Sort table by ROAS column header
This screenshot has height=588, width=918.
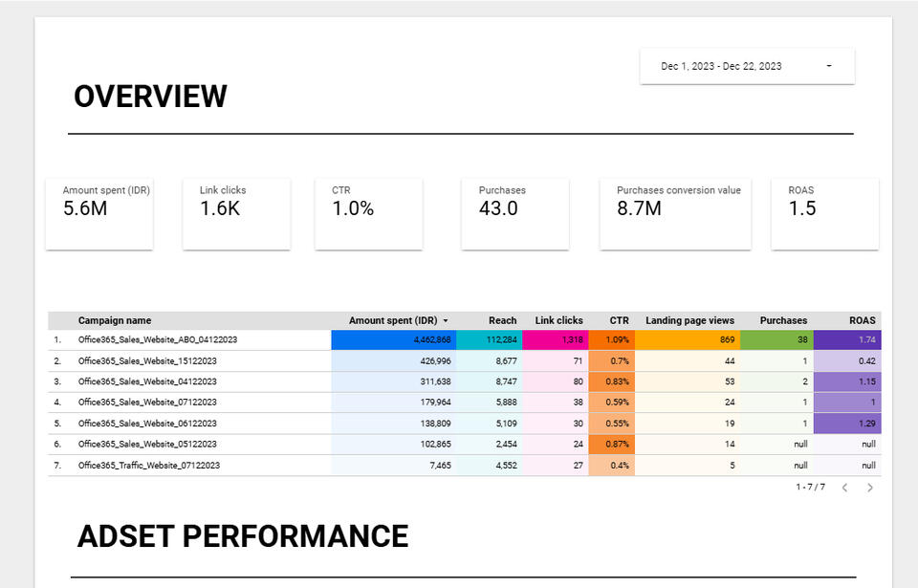click(x=862, y=321)
